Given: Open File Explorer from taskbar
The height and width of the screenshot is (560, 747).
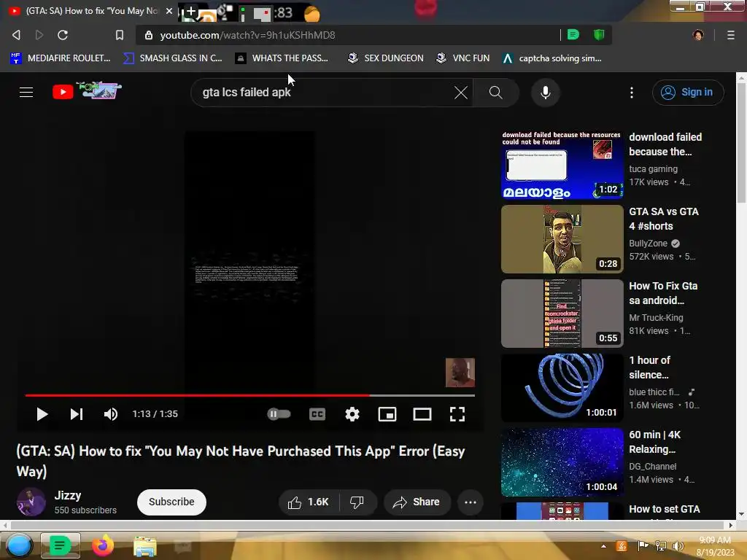Looking at the screenshot, I should point(144,547).
